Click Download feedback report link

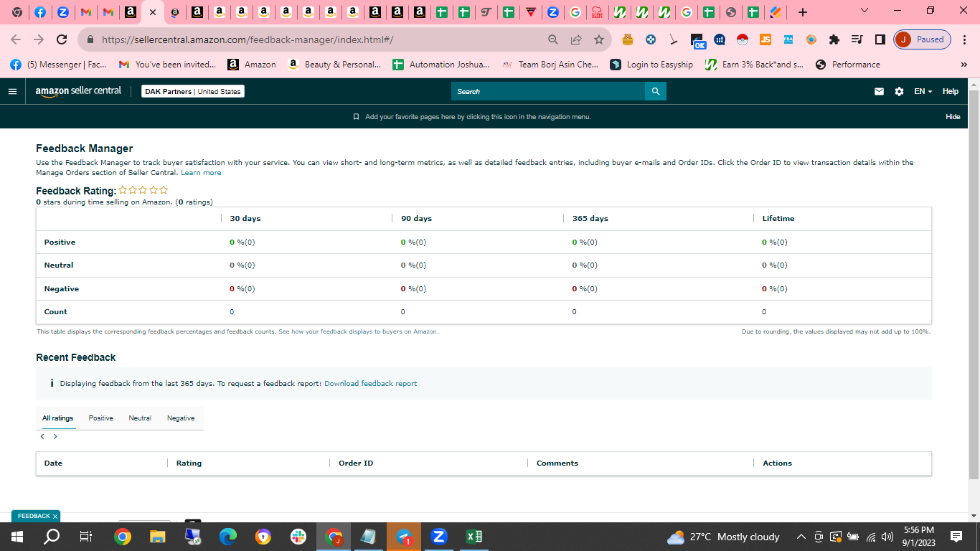[x=370, y=384]
